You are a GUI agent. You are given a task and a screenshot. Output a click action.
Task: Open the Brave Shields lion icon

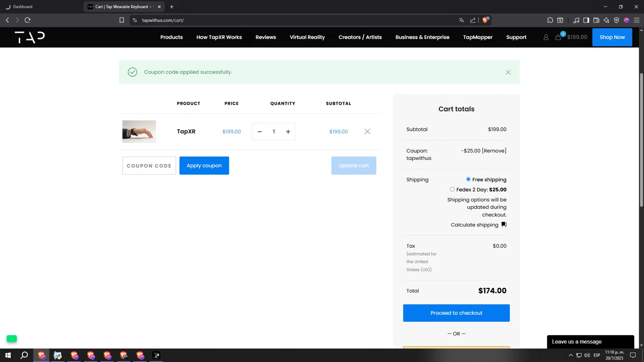pos(485,20)
